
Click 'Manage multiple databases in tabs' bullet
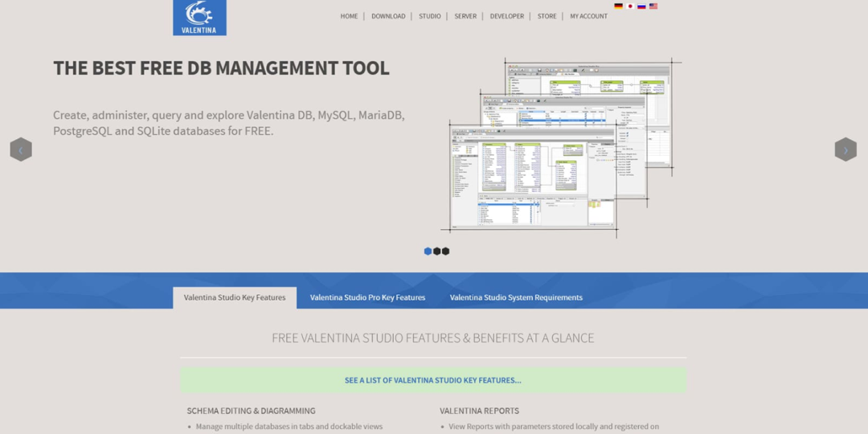click(x=289, y=427)
